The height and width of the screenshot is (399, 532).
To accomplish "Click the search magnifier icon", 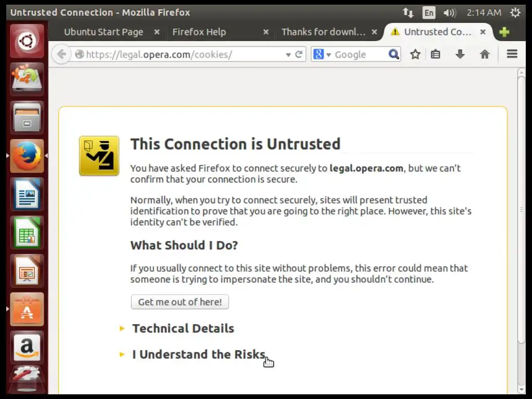I will point(394,54).
